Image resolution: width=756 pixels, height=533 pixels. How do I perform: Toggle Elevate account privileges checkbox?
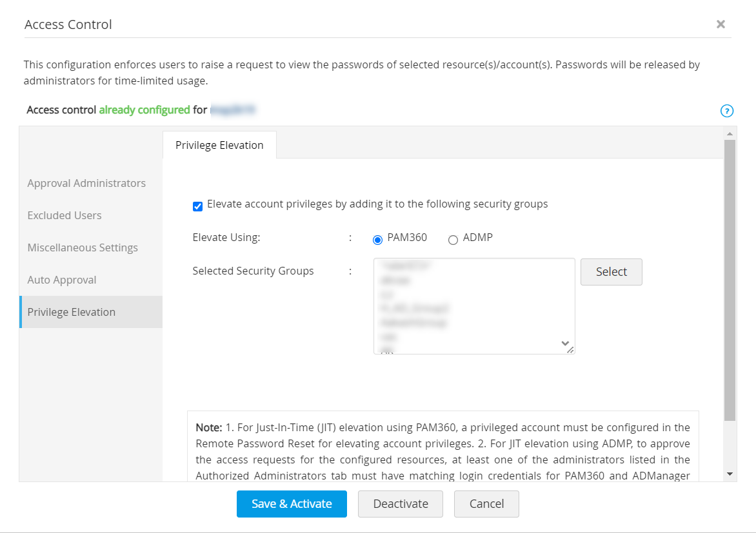point(198,206)
